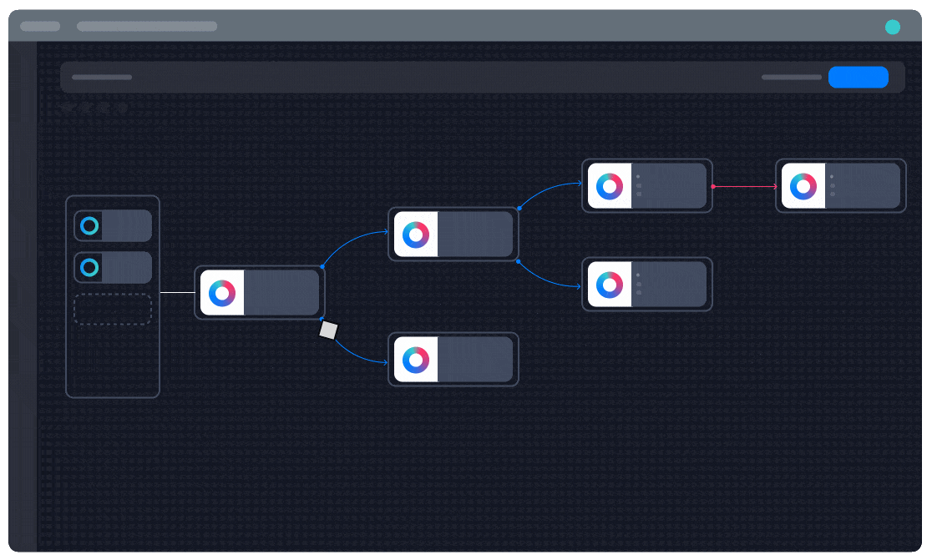Click the white line connecting left panel to node
The width and height of the screenshot is (932, 560).
point(176,293)
